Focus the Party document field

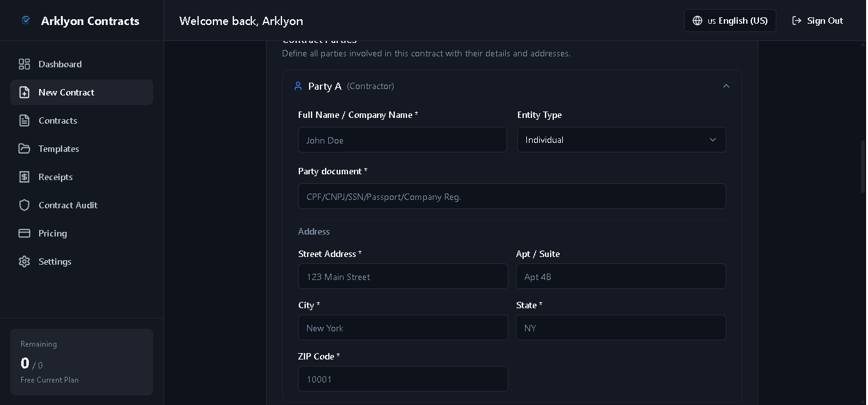click(512, 196)
